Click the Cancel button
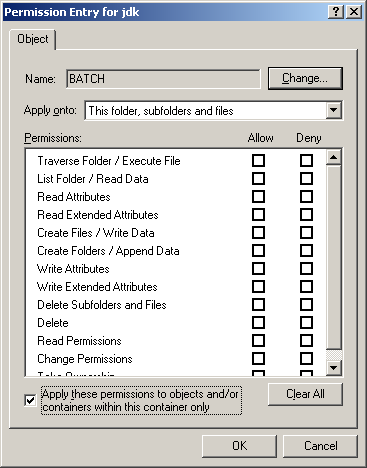 (x=320, y=446)
